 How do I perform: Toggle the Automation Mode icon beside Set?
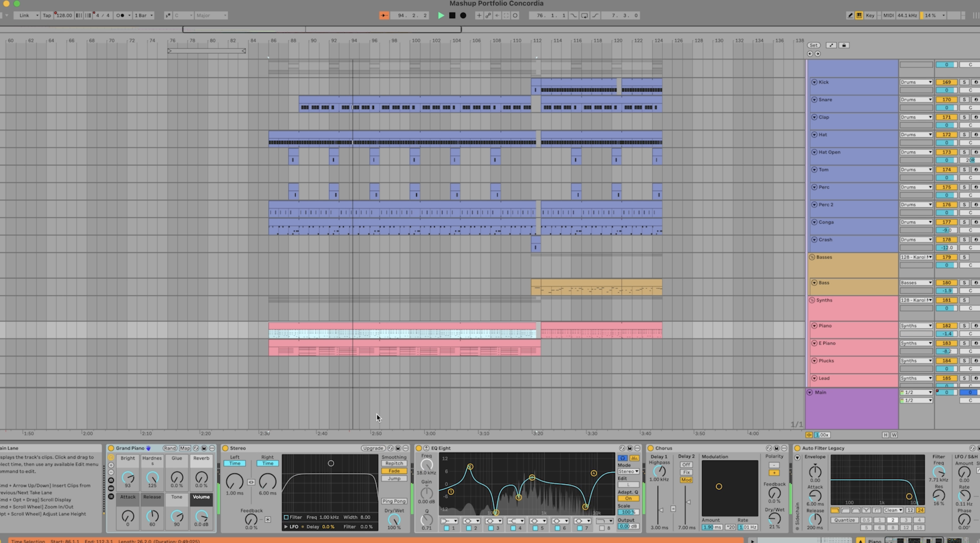[831, 45]
